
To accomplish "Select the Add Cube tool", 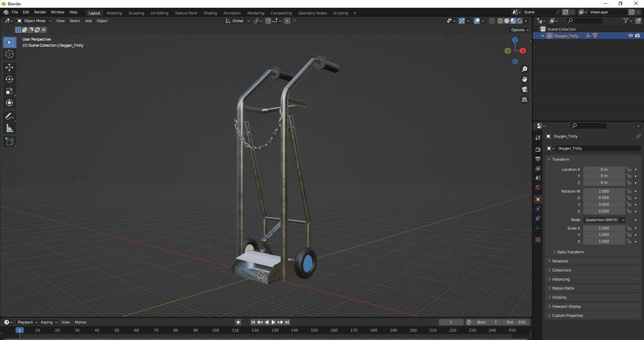I will (9, 142).
